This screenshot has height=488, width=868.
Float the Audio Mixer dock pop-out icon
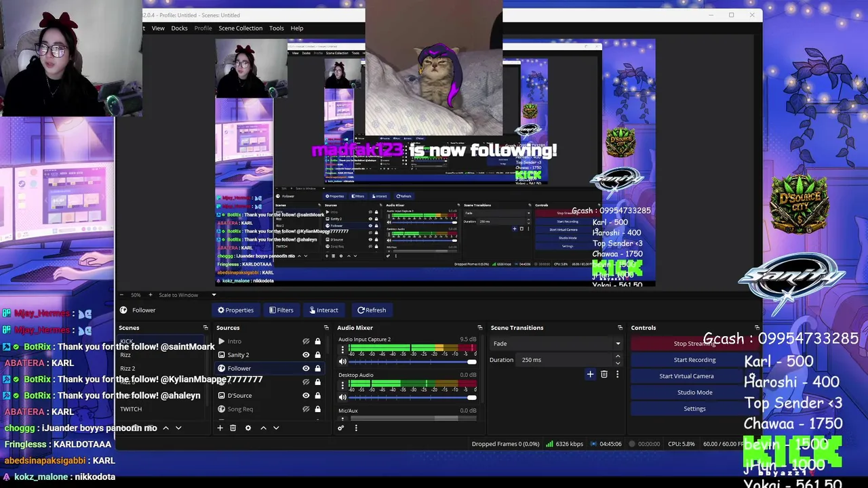click(479, 328)
